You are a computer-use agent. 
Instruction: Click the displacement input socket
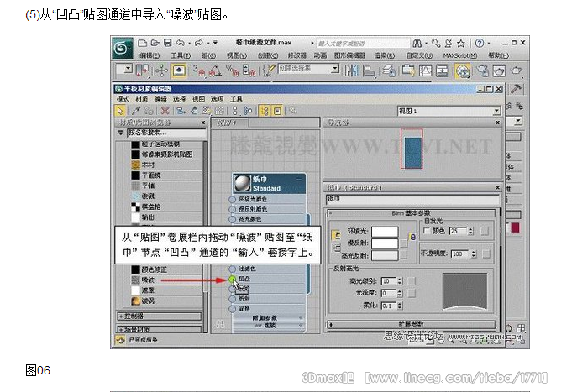(x=232, y=309)
